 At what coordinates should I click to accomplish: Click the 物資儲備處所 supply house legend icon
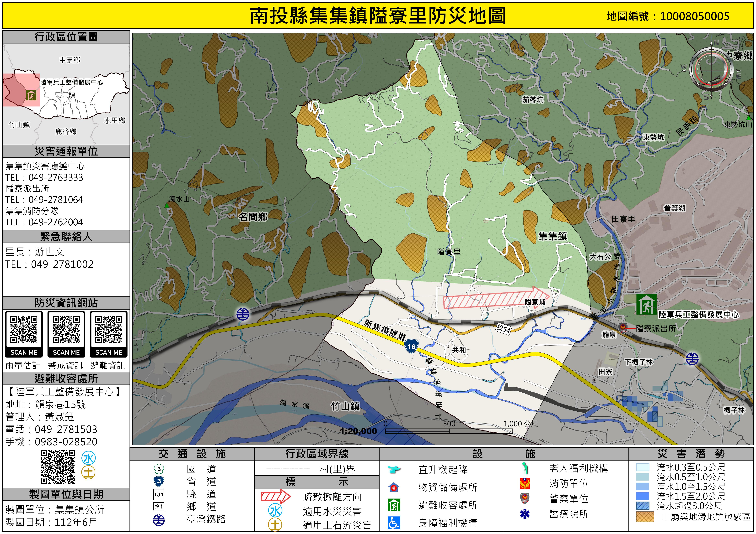[394, 487]
